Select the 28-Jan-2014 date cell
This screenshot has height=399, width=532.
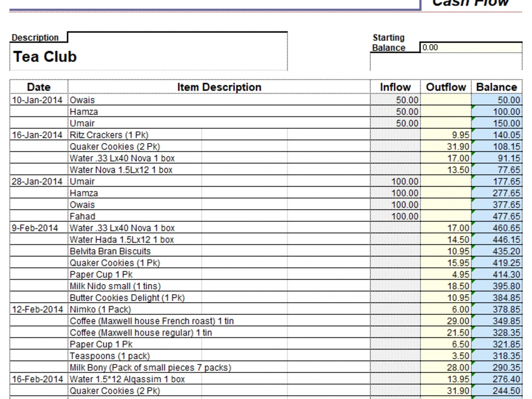(39, 181)
